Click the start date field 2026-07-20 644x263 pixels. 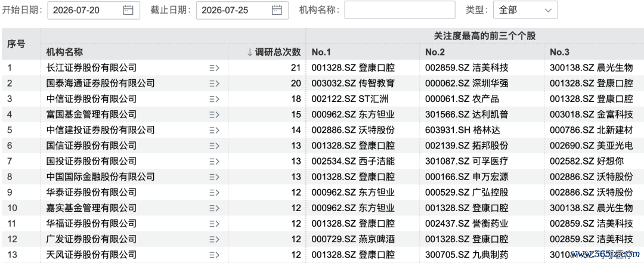94,10
